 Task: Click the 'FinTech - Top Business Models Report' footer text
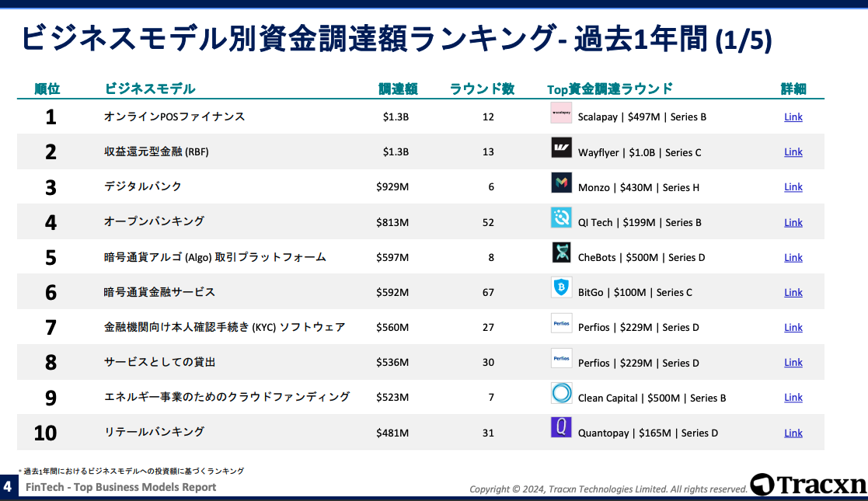pos(120,487)
